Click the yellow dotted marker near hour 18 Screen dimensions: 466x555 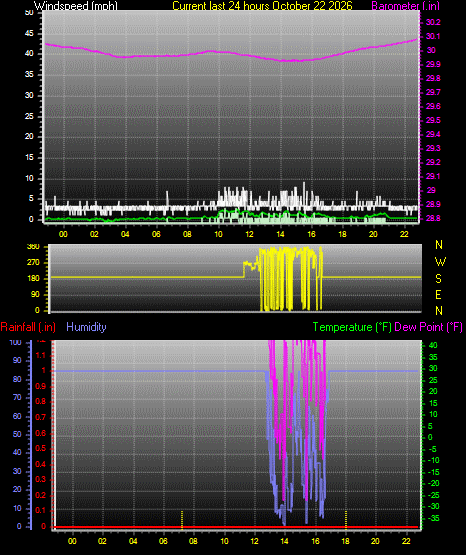pos(346,520)
